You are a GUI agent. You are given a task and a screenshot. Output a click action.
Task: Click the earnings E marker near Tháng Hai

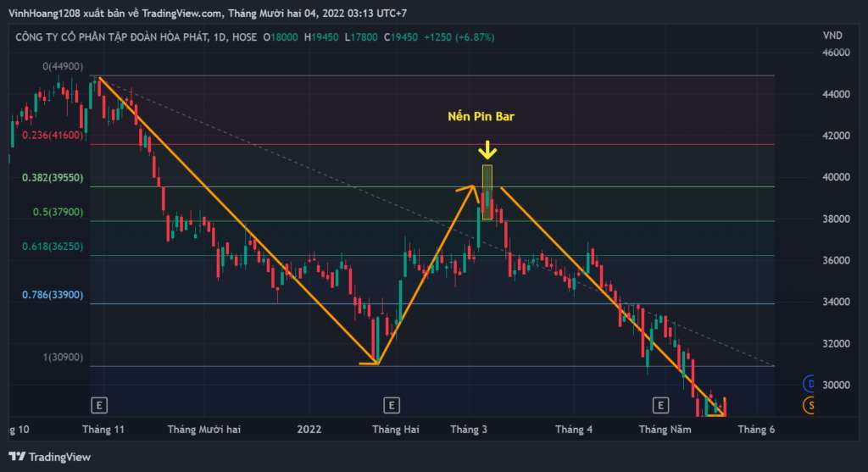391,404
